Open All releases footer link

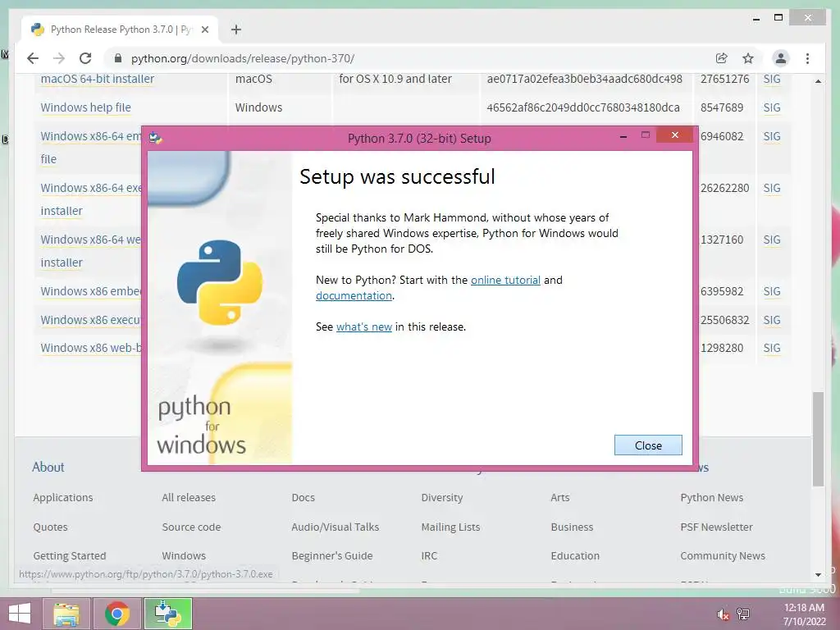point(189,497)
